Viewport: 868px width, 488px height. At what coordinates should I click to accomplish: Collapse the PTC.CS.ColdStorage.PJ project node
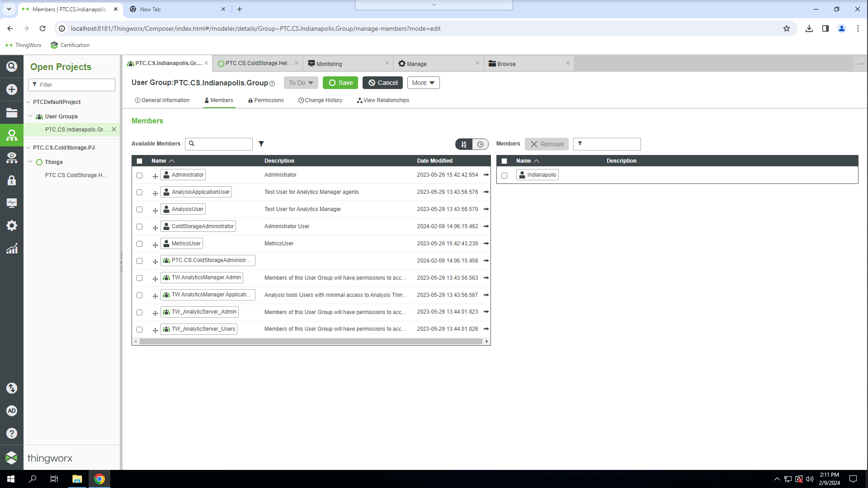[x=28, y=148]
